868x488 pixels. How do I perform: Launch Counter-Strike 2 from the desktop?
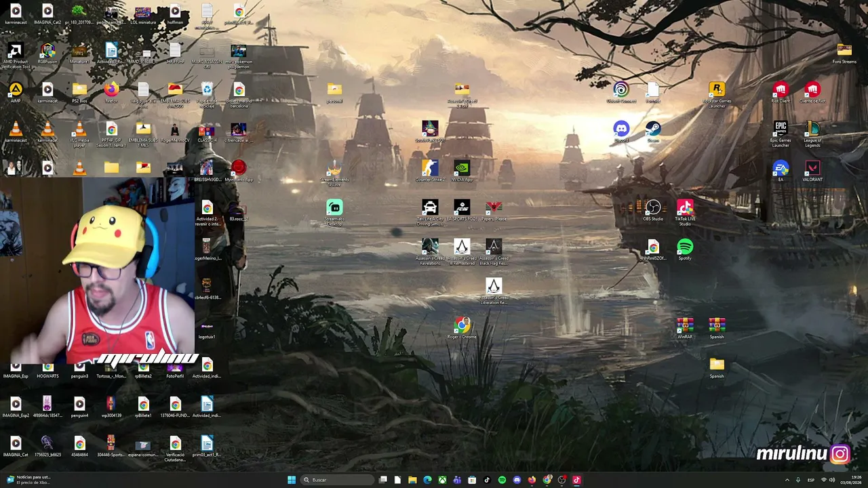pos(430,172)
